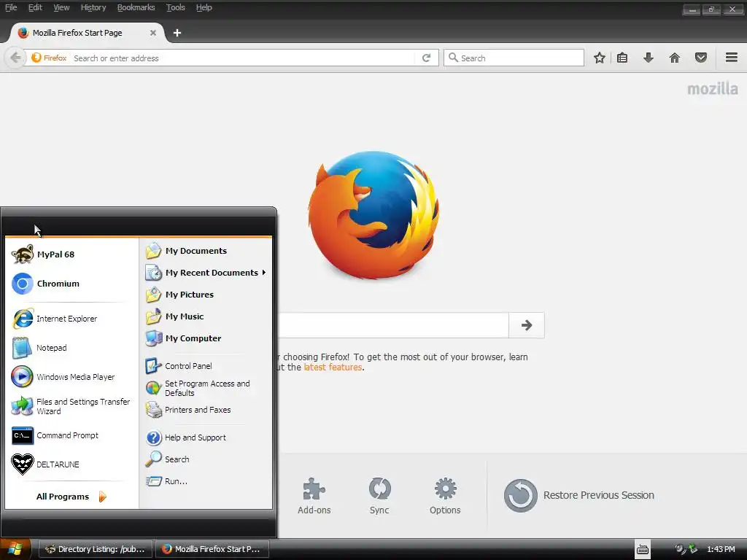Open the Pocket icon in toolbar
Viewport: 747px width, 560px height.
(701, 58)
